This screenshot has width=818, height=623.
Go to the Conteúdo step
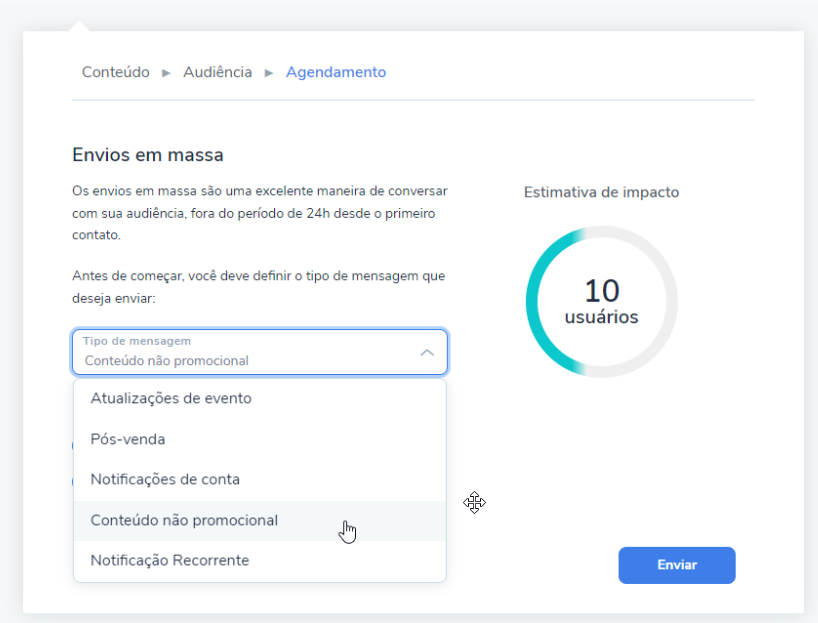(x=116, y=72)
